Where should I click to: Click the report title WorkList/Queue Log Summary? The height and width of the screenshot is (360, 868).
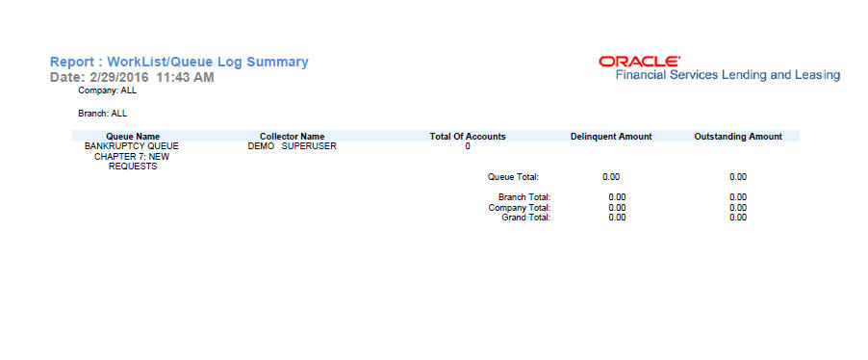click(179, 62)
